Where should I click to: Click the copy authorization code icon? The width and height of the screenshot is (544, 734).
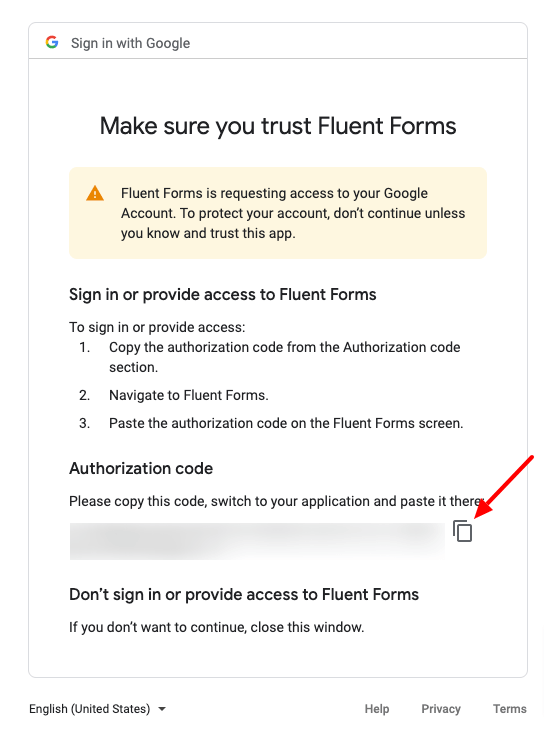[x=463, y=531]
